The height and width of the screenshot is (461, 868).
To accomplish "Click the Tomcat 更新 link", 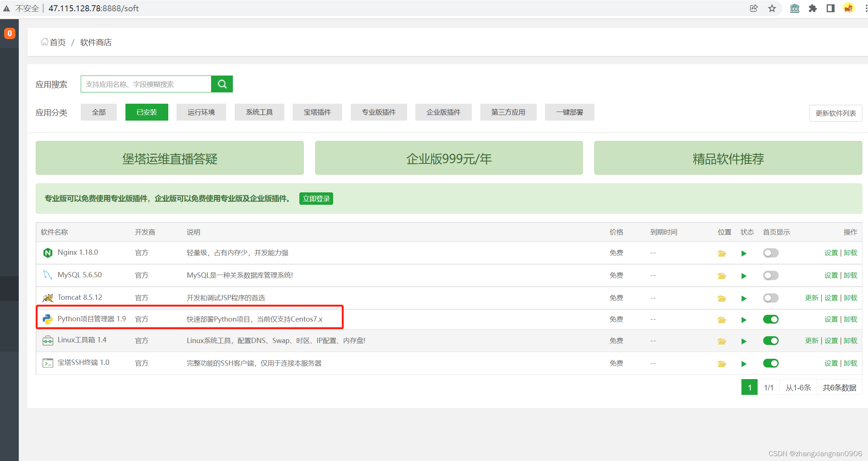I will pyautogui.click(x=811, y=298).
